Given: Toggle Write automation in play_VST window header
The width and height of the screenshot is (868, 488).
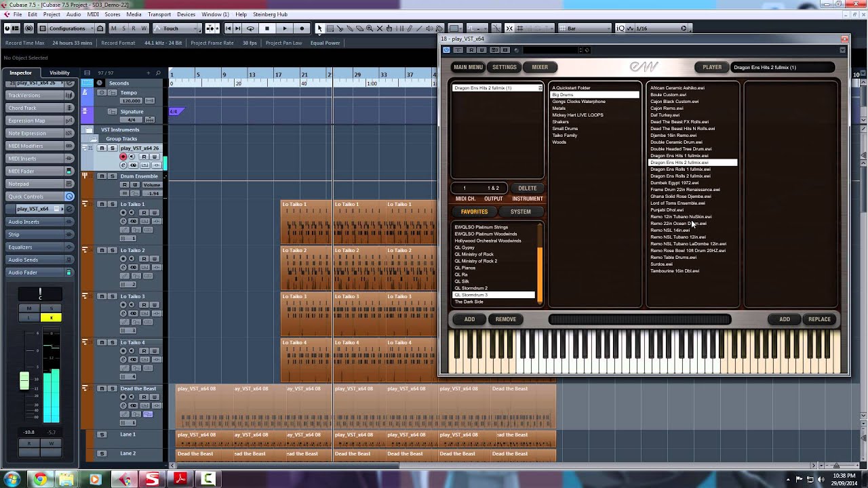Looking at the screenshot, I should [x=483, y=49].
